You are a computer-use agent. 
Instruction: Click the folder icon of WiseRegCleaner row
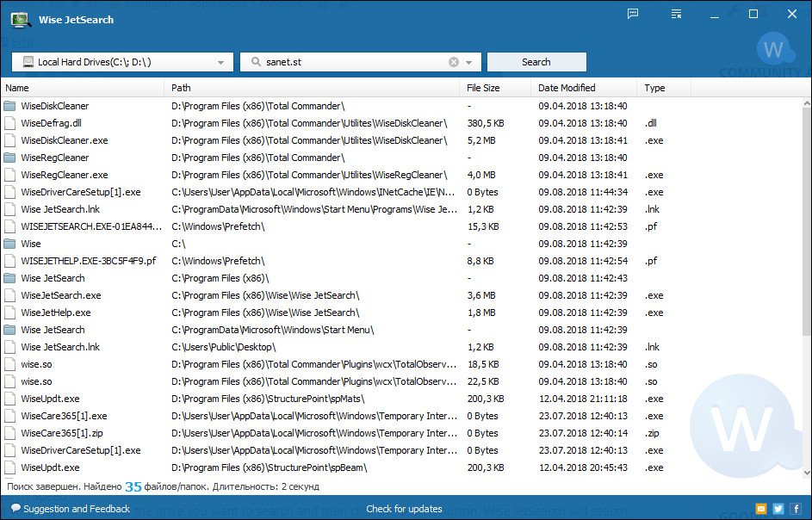(x=9, y=158)
